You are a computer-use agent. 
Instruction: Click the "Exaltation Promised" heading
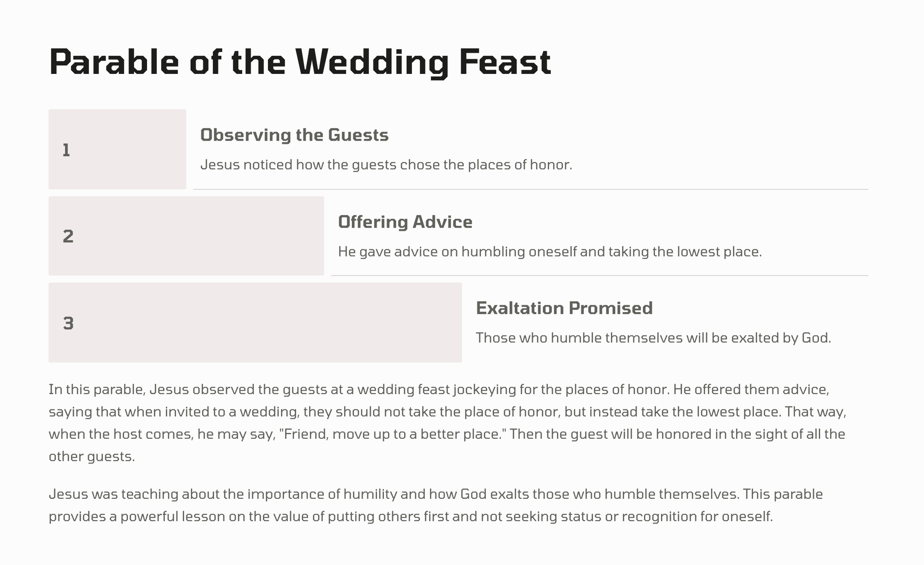click(x=564, y=308)
